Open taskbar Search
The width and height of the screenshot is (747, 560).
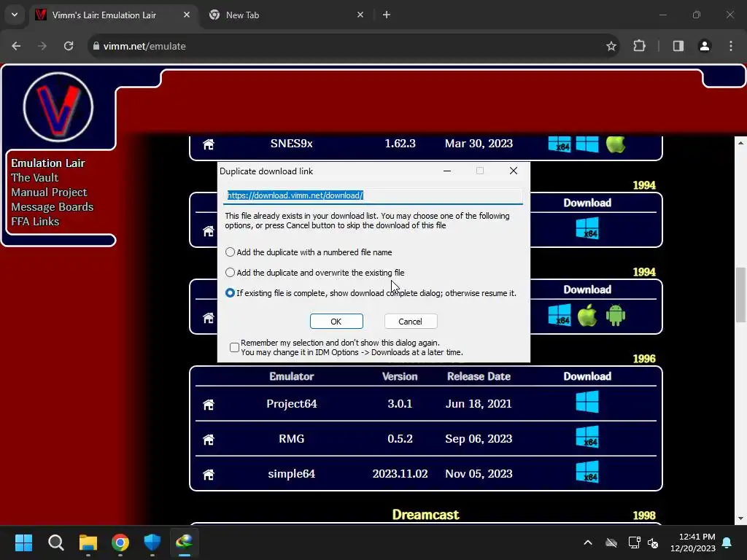55,542
